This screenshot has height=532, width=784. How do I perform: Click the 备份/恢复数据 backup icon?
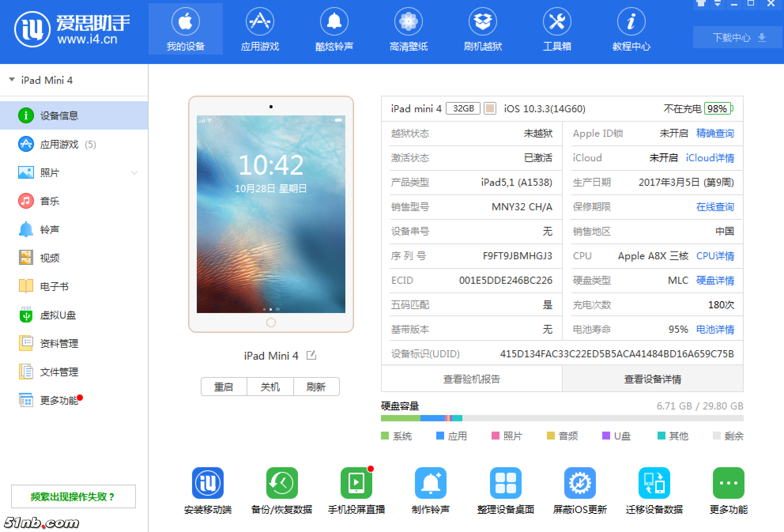(x=282, y=483)
